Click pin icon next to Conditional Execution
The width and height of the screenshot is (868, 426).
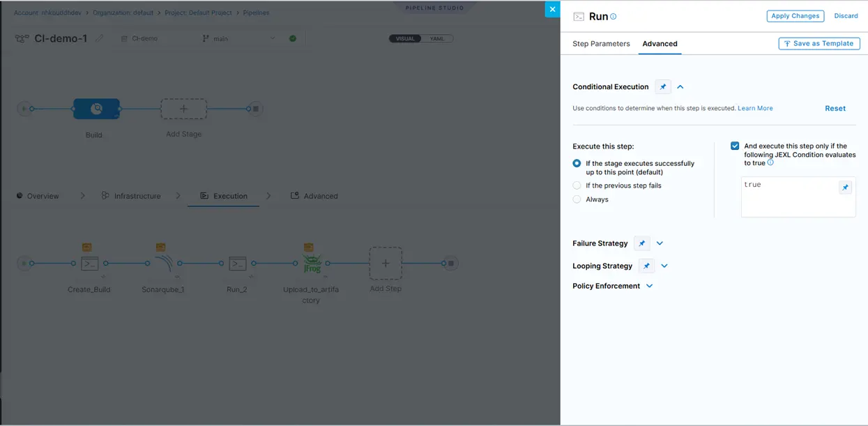tap(663, 87)
